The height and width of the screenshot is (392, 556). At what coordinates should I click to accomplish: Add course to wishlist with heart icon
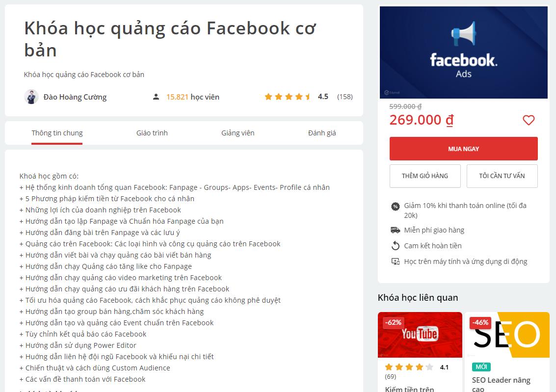529,120
